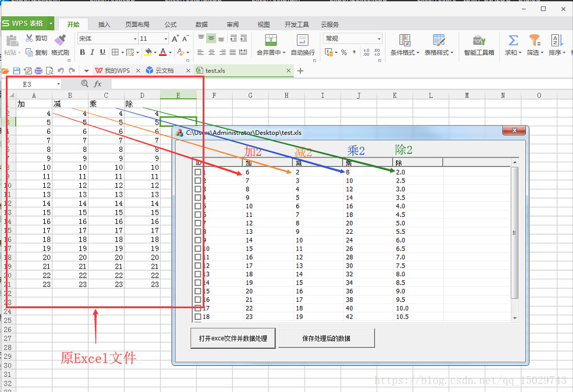Increase font size with A+ icon
Viewport: 573px width, 392px height.
(x=175, y=38)
